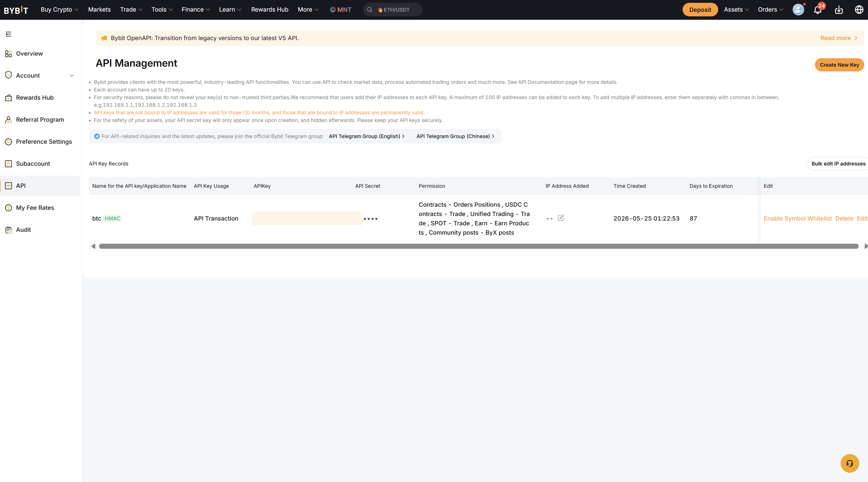Viewport: 868px width, 482px height.
Task: Click the Rewards Hub sidebar icon
Action: click(x=8, y=98)
